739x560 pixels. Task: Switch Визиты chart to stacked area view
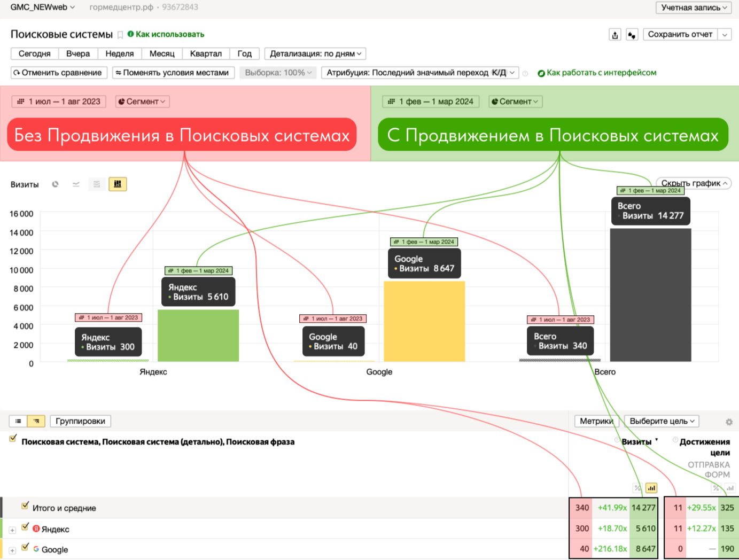(97, 184)
